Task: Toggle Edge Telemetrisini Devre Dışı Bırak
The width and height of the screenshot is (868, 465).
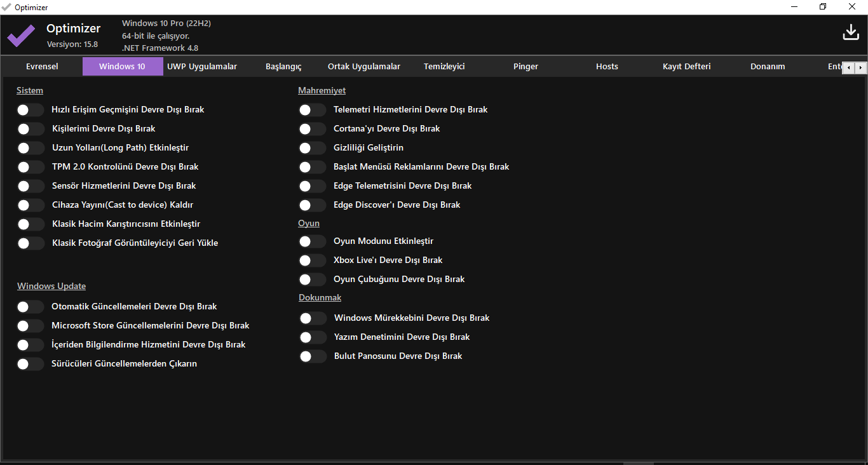Action: pyautogui.click(x=313, y=186)
